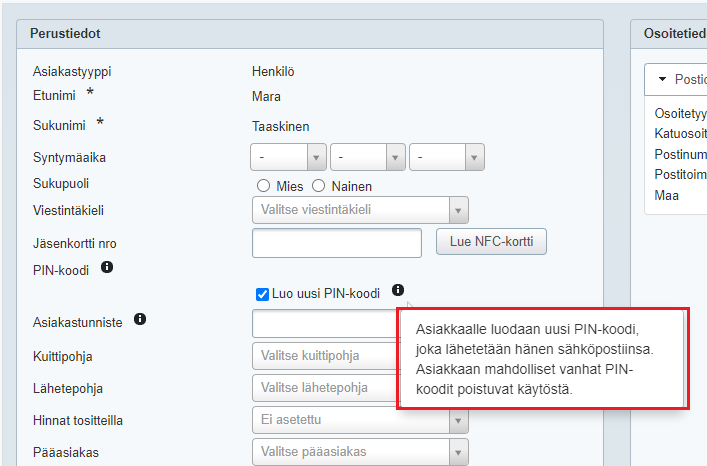Viewport: 707px width, 466px height.
Task: Select the Nainen radio button
Action: (x=319, y=186)
